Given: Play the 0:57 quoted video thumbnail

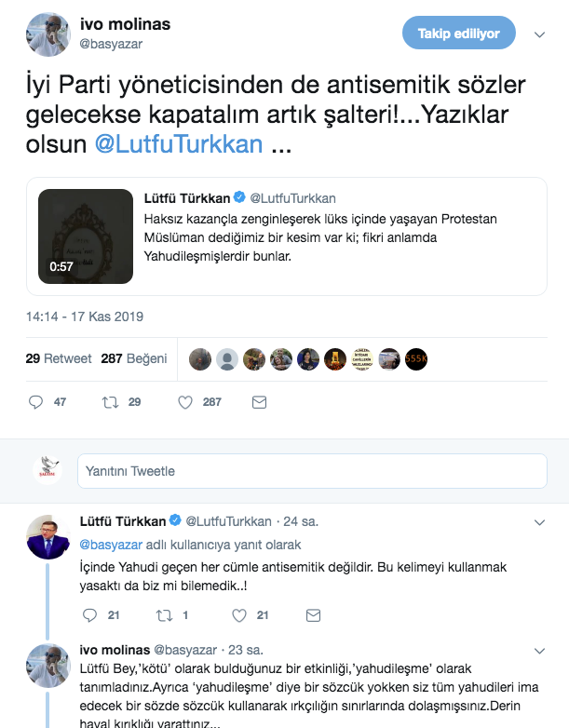Looking at the screenshot, I should coord(86,236).
